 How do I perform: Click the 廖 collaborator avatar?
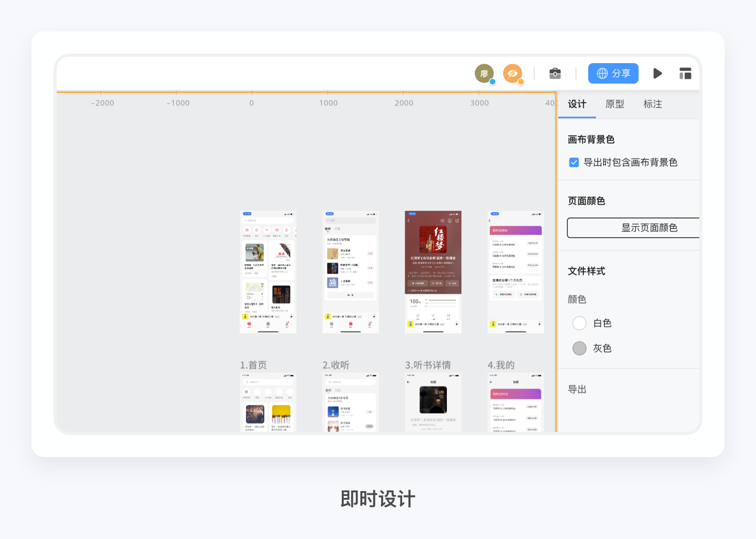click(485, 74)
